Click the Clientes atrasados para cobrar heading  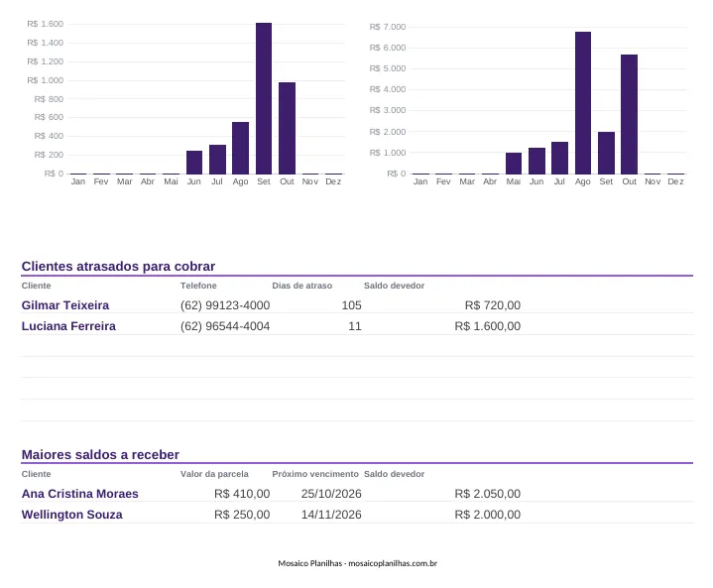118,266
